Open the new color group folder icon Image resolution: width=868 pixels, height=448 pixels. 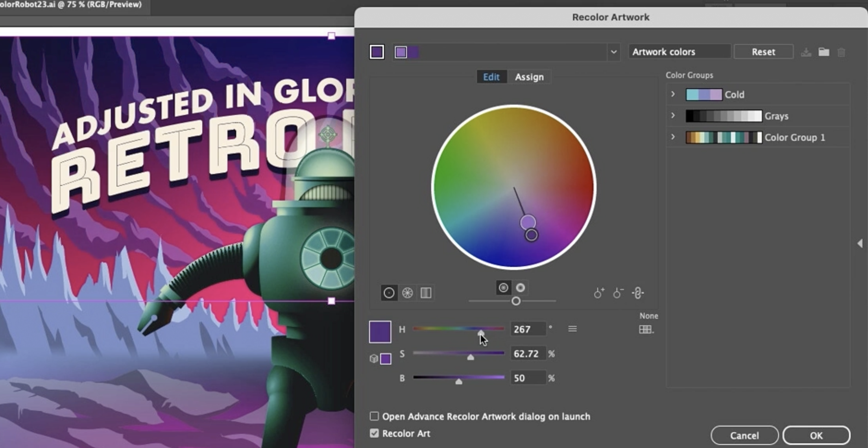coord(824,52)
